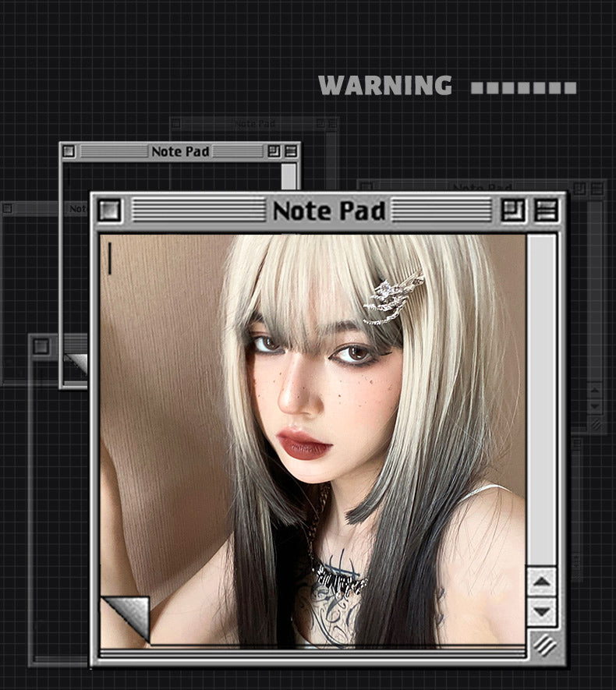Click the photo of the girl in the note
The width and height of the screenshot is (616, 690).
pos(327,437)
